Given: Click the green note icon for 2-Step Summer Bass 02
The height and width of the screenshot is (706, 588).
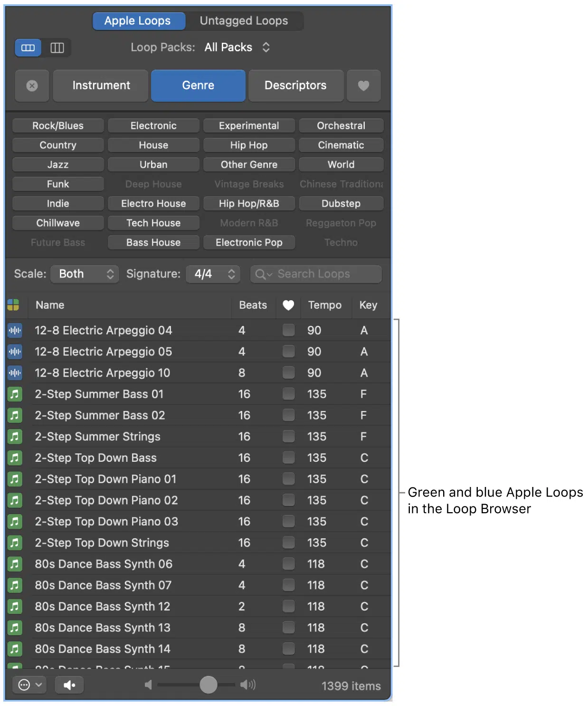Looking at the screenshot, I should point(15,415).
